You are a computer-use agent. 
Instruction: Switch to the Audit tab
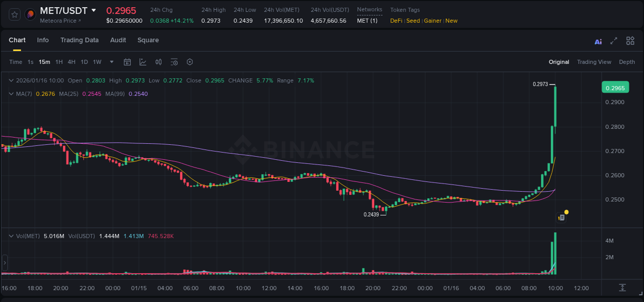coord(118,40)
